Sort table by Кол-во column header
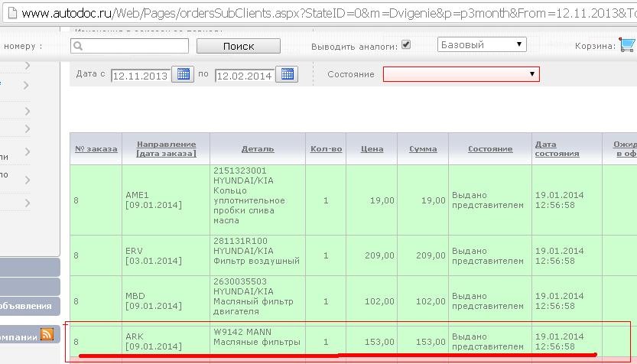Viewport: 637px width, 364px height. pos(326,148)
